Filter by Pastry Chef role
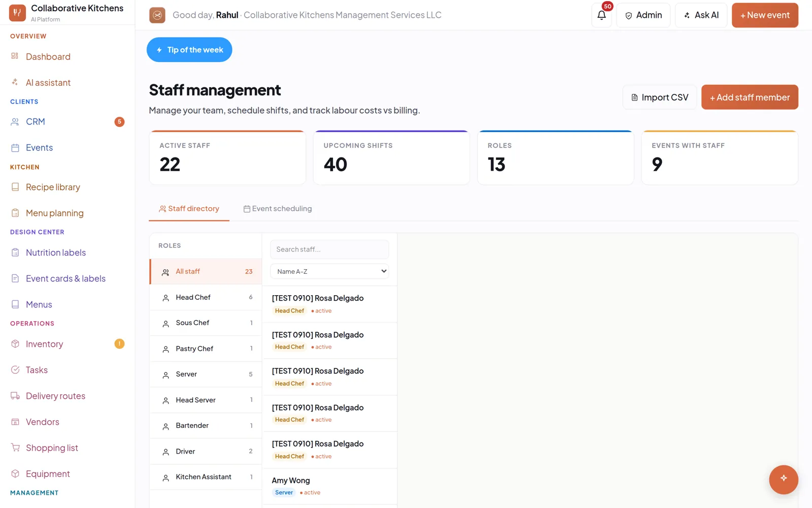Screen dimensions: 812x508 [206, 348]
